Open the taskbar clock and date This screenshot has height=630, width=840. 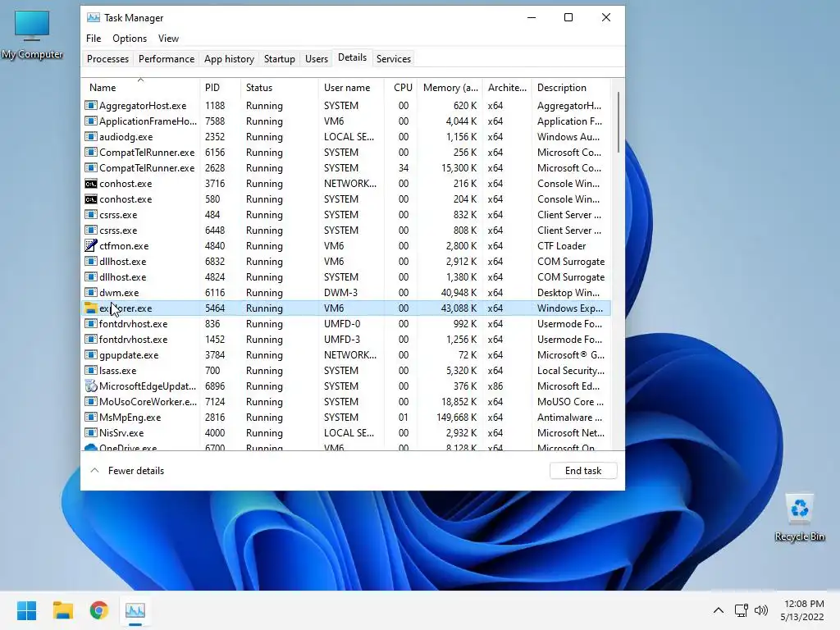802,610
